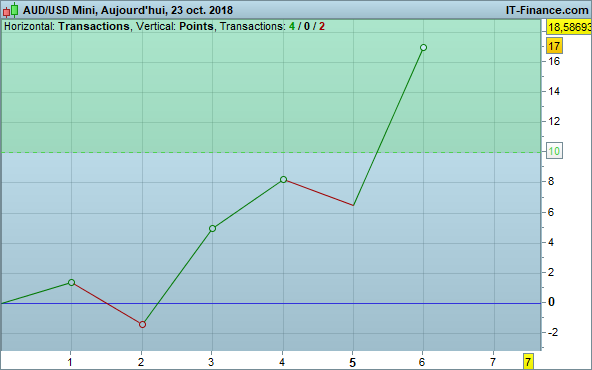Click the losing transactions count 2

coord(322,26)
